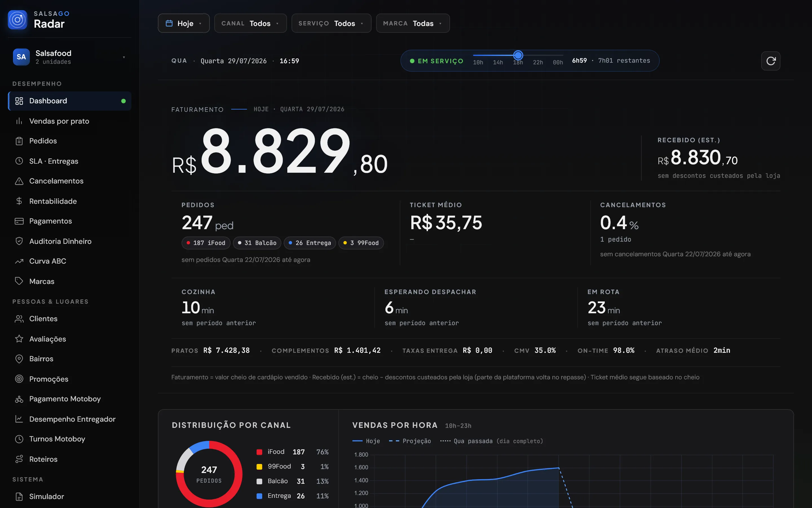Open the Canal Todos dropdown
This screenshot has height=508, width=812.
coord(250,23)
